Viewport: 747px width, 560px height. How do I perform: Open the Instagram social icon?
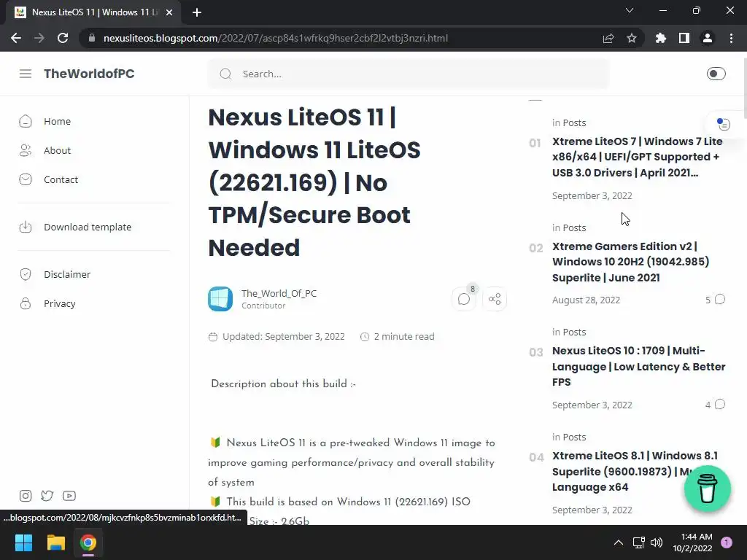point(26,496)
